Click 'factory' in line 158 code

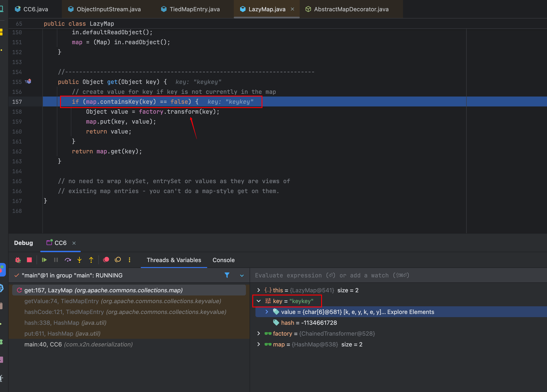tap(151, 112)
